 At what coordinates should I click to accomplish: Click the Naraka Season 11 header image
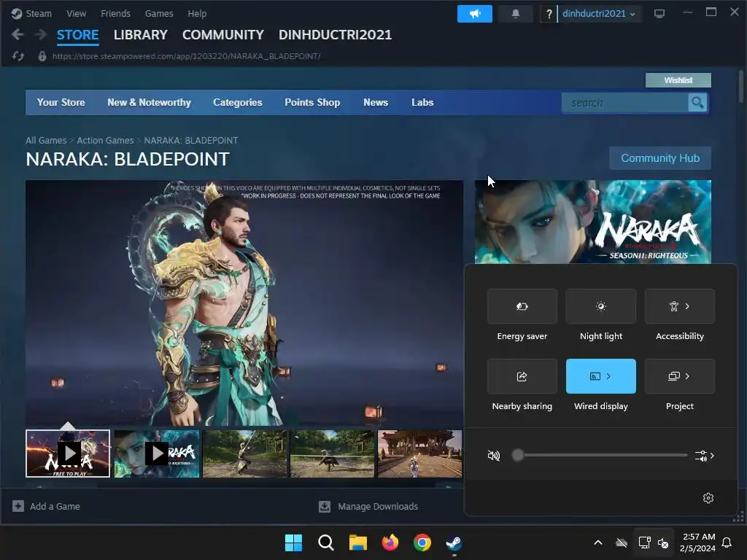pyautogui.click(x=592, y=222)
